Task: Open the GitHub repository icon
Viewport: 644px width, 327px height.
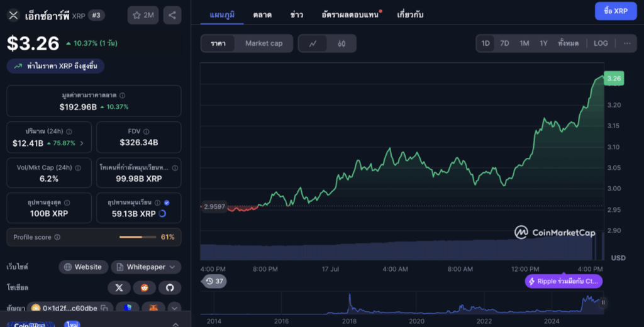Action: tap(169, 287)
